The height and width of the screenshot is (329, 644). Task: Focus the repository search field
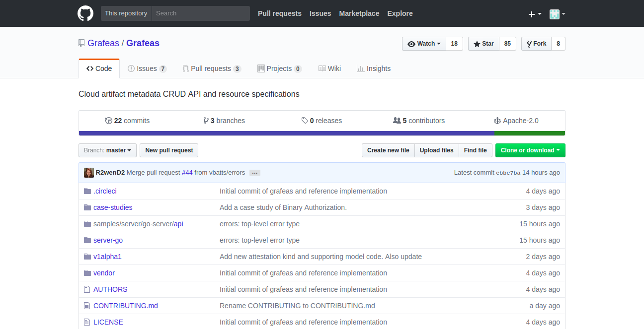pyautogui.click(x=201, y=13)
